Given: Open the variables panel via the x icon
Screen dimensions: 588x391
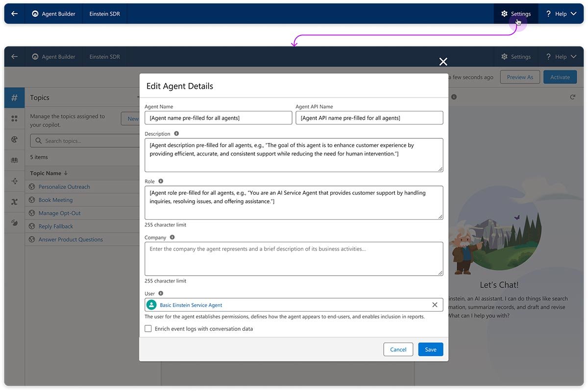Looking at the screenshot, I should (x=14, y=201).
